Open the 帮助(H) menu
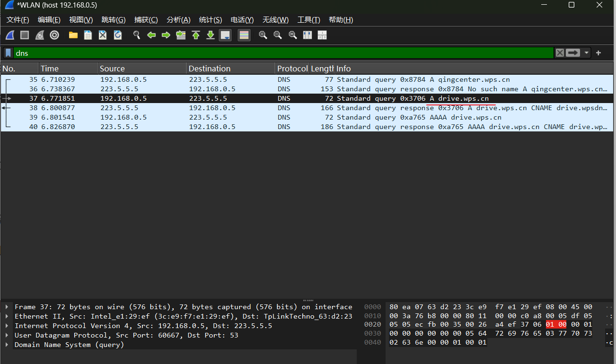 (341, 20)
